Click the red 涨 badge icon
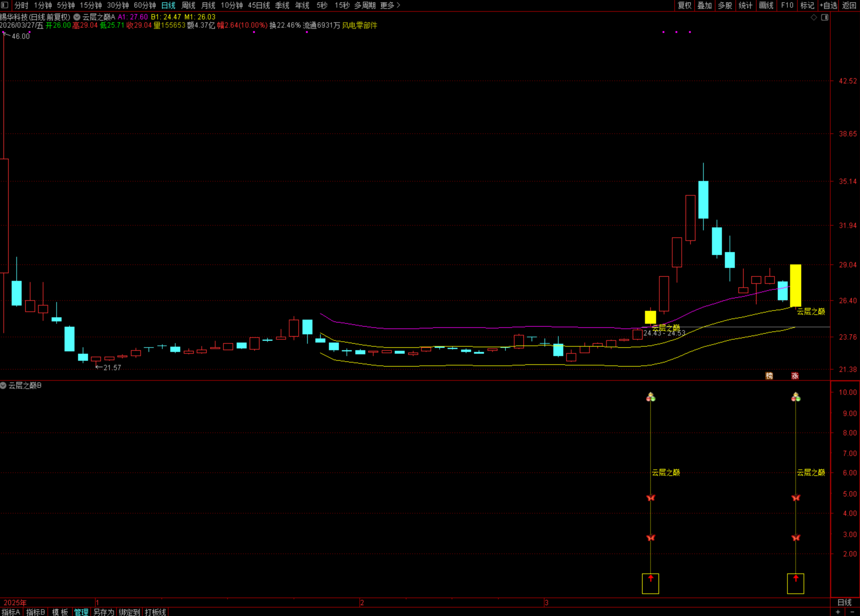This screenshot has height=616, width=860. point(795,375)
